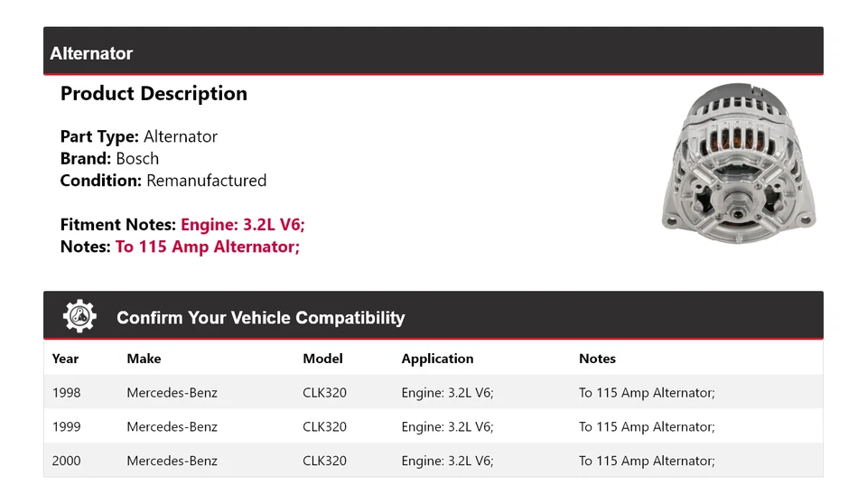Click CLK320 in the 2000 row
This screenshot has width=867, height=504.
[x=324, y=461]
